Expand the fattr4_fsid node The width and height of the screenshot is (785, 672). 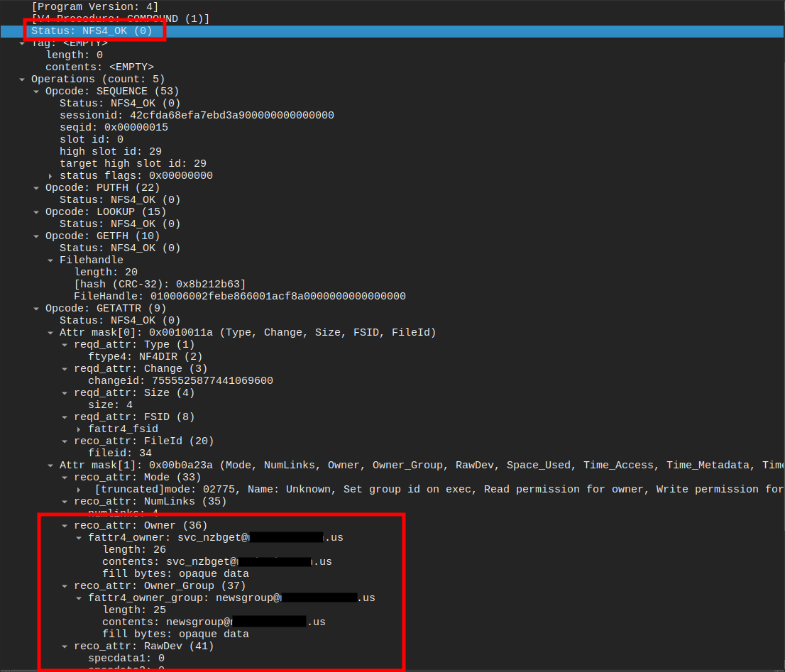pyautogui.click(x=79, y=429)
